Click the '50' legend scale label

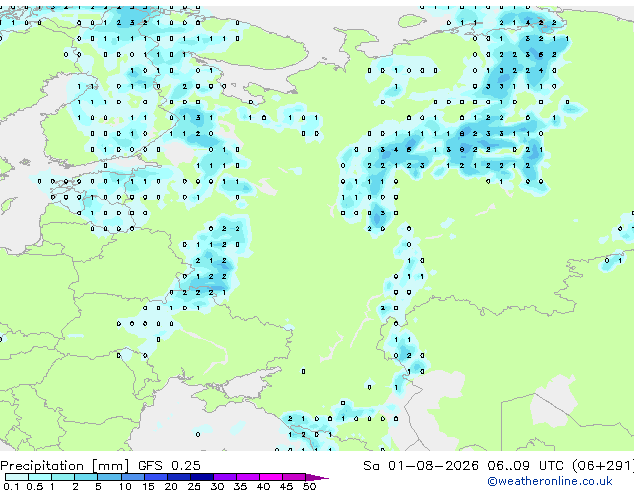click(x=310, y=486)
